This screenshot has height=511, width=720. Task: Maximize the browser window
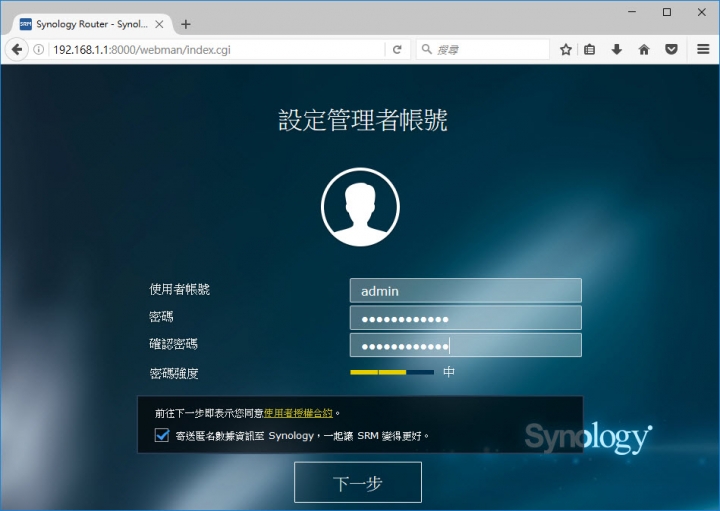667,12
